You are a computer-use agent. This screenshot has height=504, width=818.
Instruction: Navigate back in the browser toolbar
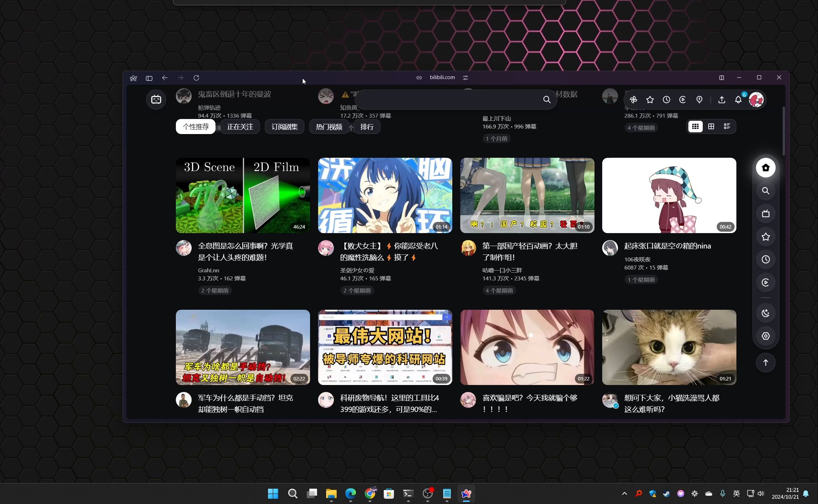point(165,78)
